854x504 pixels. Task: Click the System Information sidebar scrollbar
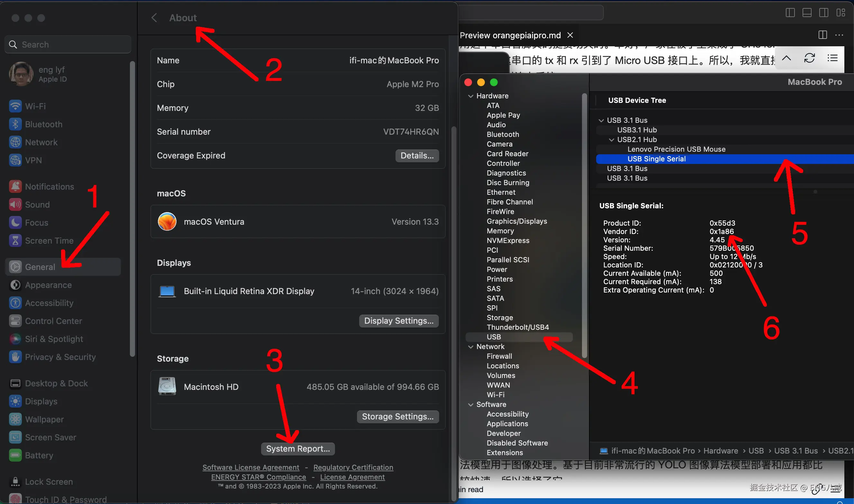pos(584,224)
